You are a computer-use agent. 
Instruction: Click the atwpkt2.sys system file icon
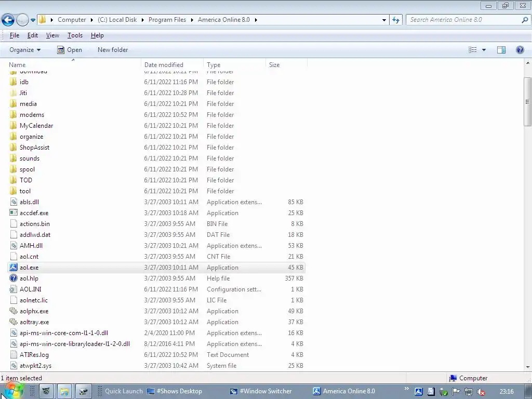click(13, 365)
